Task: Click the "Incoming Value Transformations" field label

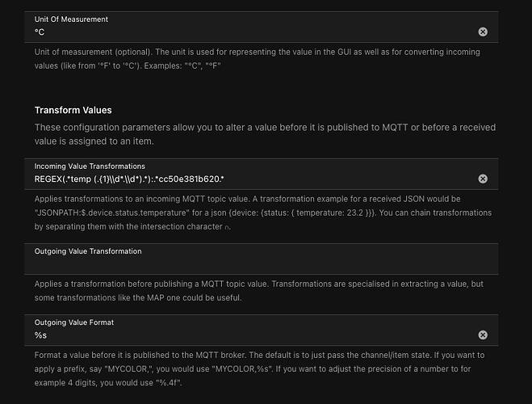Action: pos(90,165)
